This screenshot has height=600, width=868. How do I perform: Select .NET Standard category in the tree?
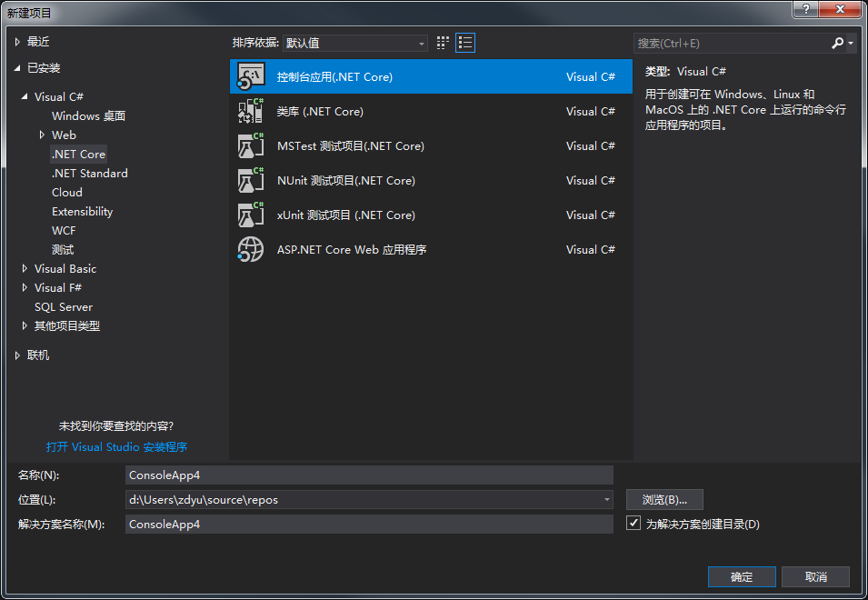(90, 174)
